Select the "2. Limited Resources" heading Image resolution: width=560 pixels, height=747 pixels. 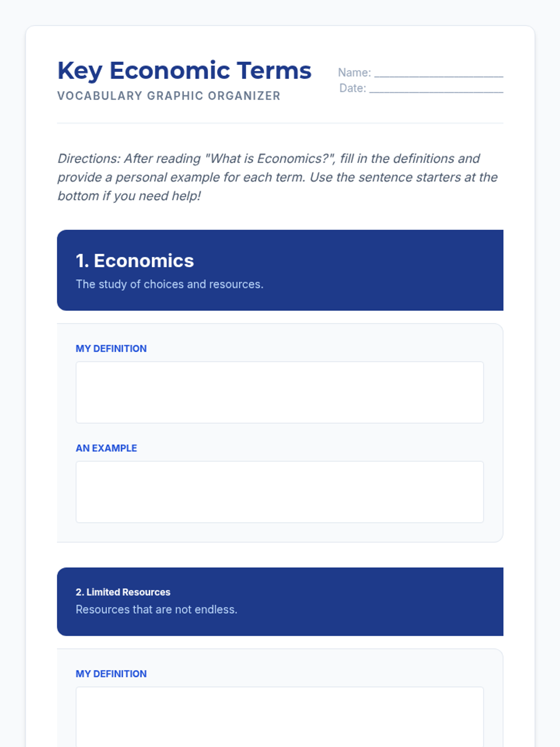(123, 592)
